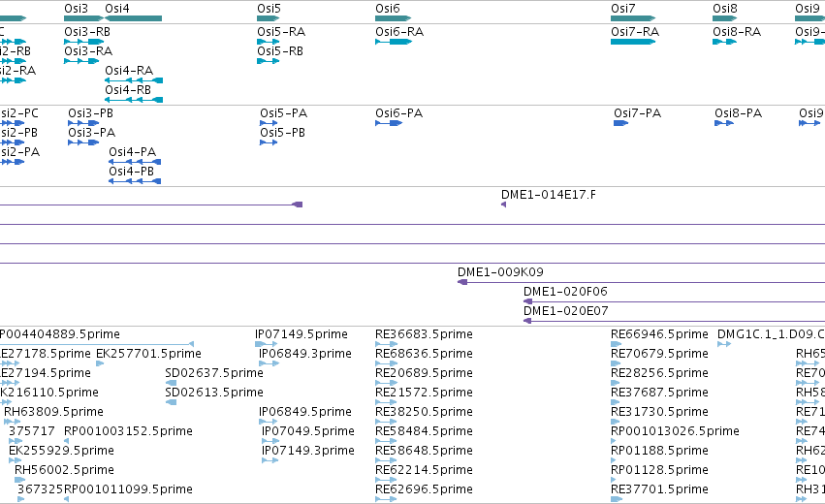Image resolution: width=825 pixels, height=504 pixels.
Task: Select the Osi6 gene bar
Action: coord(393,18)
